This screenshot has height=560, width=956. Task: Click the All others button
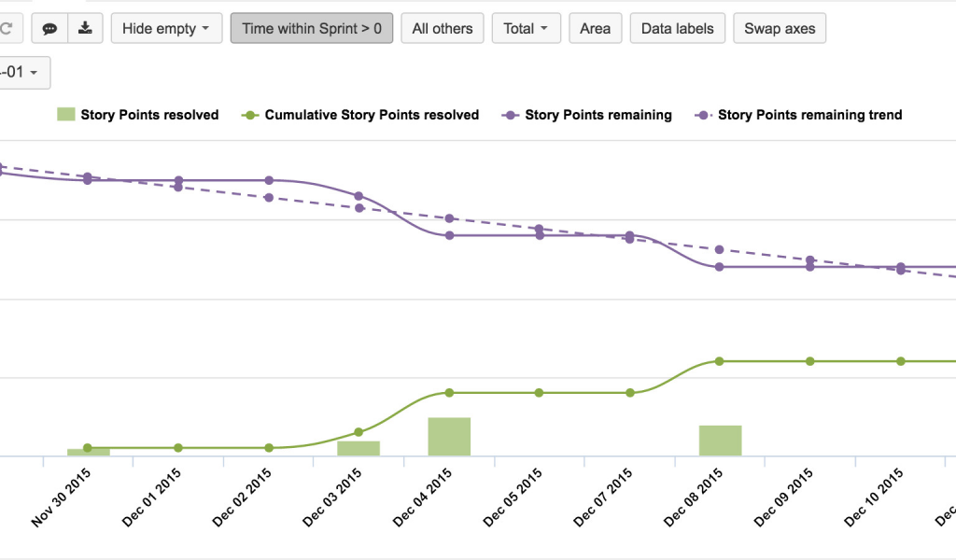pos(443,28)
